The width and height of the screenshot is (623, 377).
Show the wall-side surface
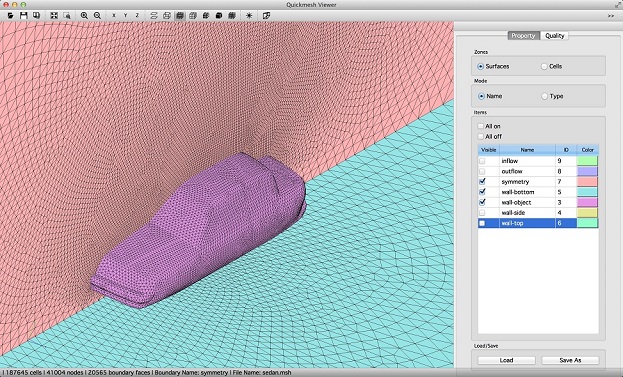482,213
